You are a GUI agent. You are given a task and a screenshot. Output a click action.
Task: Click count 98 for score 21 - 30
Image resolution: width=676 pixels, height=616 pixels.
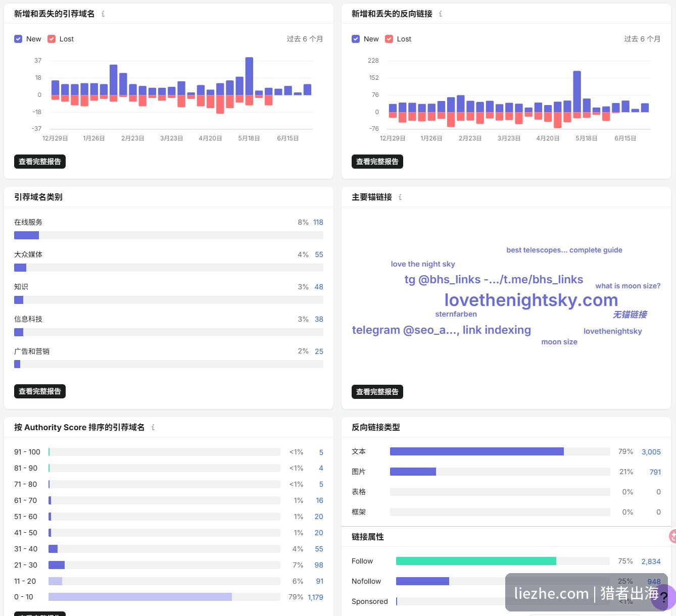click(x=319, y=565)
